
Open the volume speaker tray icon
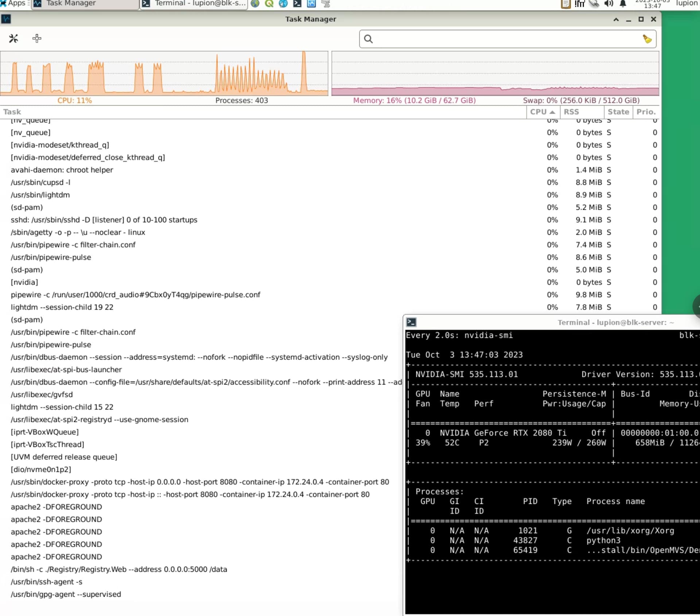coord(608,4)
